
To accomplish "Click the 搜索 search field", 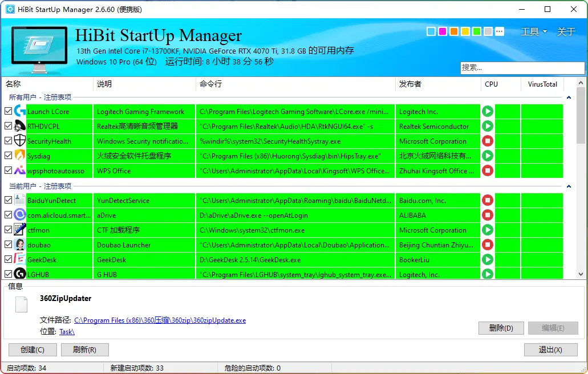I will click(x=521, y=67).
